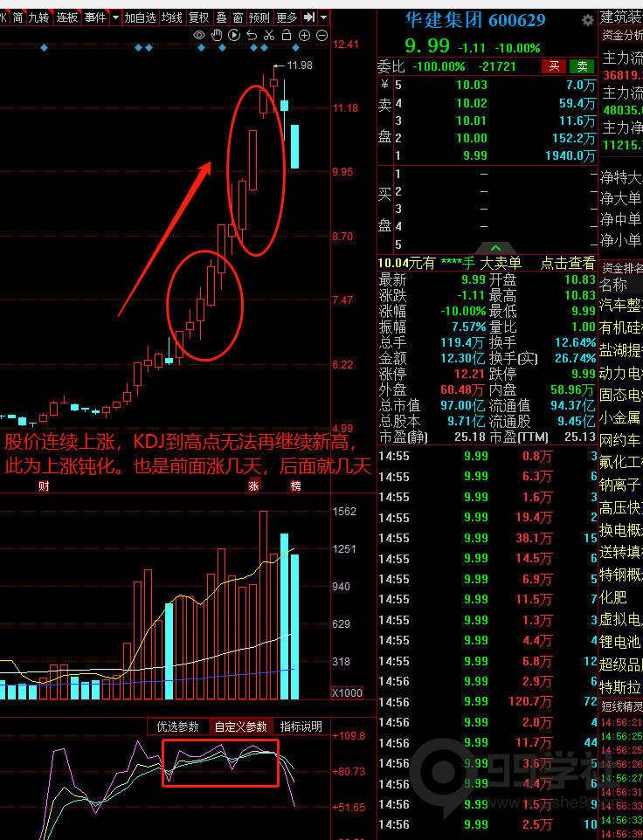
Task: Click the lock icon above chart
Action: tap(287, 35)
